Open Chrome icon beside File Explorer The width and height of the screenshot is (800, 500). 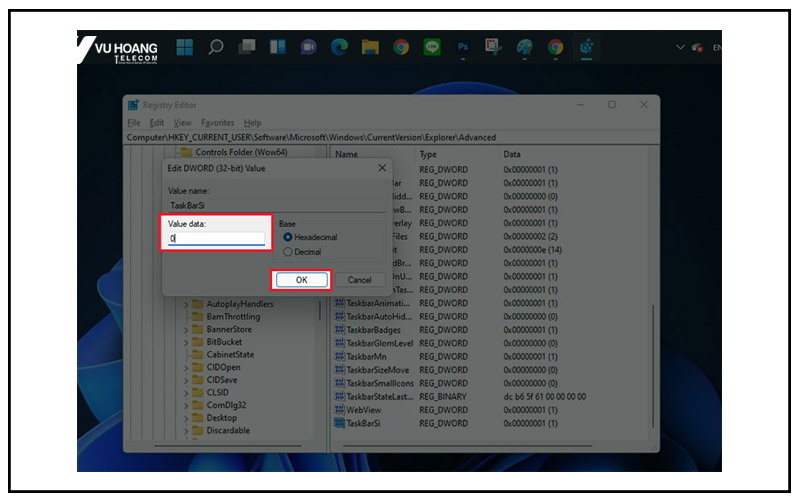point(401,47)
